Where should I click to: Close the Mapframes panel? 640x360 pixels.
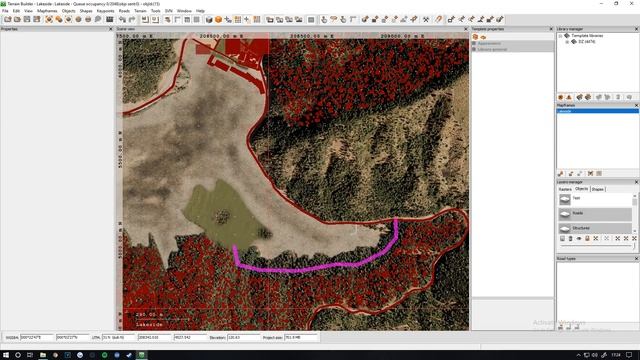tap(636, 105)
